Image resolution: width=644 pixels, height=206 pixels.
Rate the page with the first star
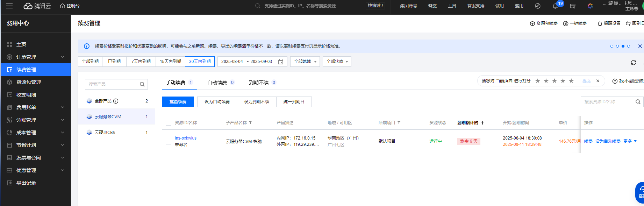click(x=538, y=81)
